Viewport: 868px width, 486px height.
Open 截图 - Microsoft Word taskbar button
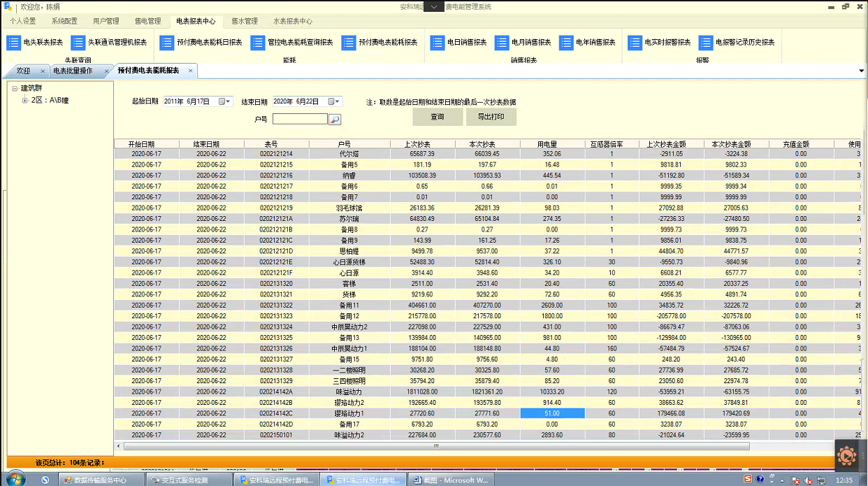451,480
